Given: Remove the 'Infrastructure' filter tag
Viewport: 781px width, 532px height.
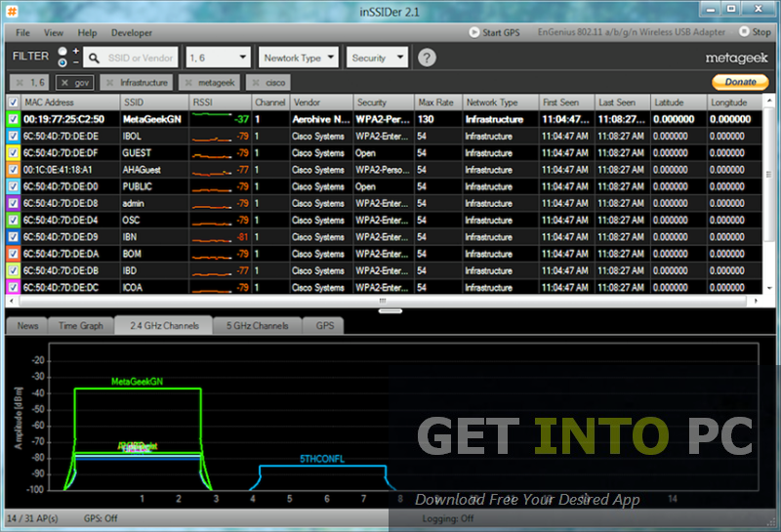Looking at the screenshot, I should (x=110, y=83).
